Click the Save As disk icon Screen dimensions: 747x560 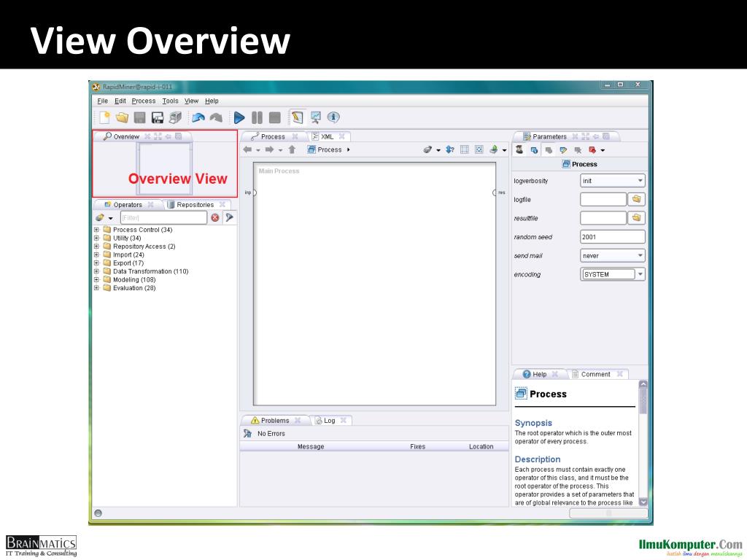coord(158,117)
